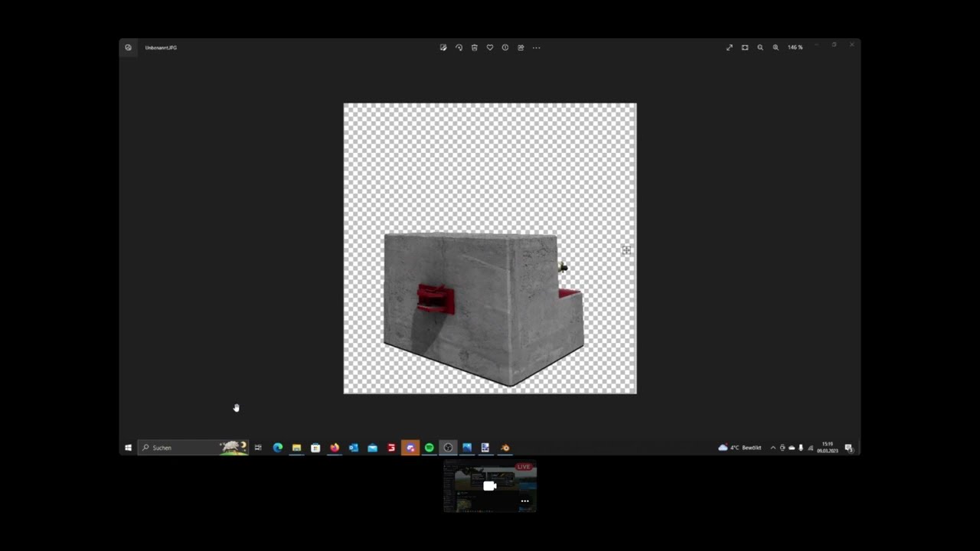Click the Meet Now tray icon

(x=782, y=448)
